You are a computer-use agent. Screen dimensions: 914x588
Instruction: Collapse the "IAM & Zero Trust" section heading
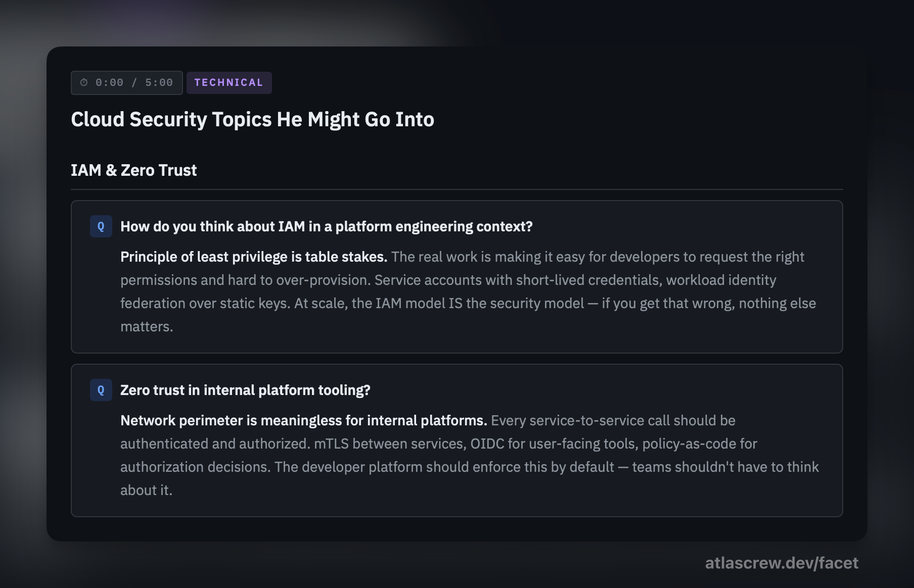click(x=133, y=170)
